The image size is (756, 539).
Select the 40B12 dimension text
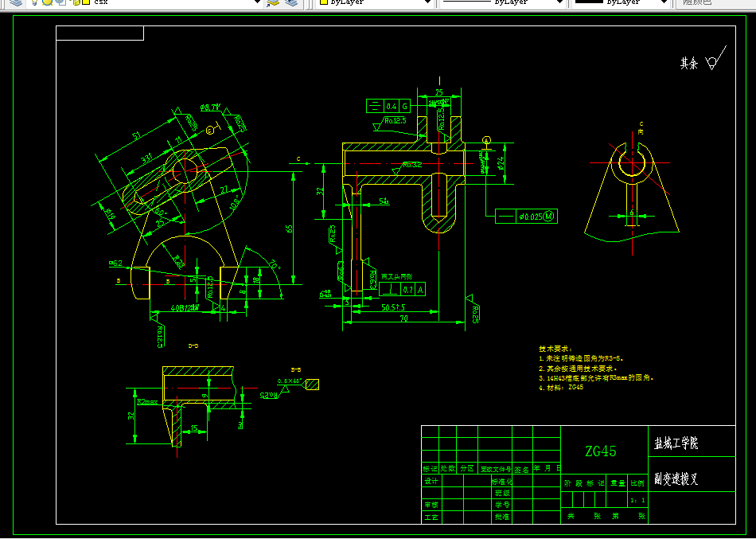click(x=185, y=308)
